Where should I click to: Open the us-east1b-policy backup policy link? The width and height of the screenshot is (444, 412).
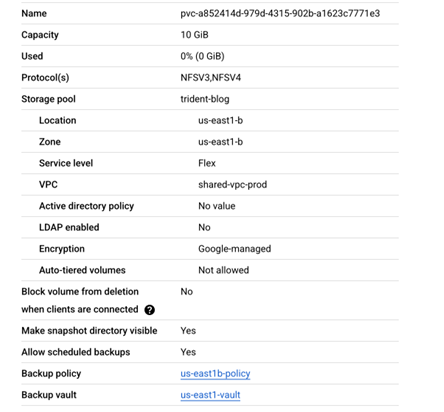pos(215,374)
